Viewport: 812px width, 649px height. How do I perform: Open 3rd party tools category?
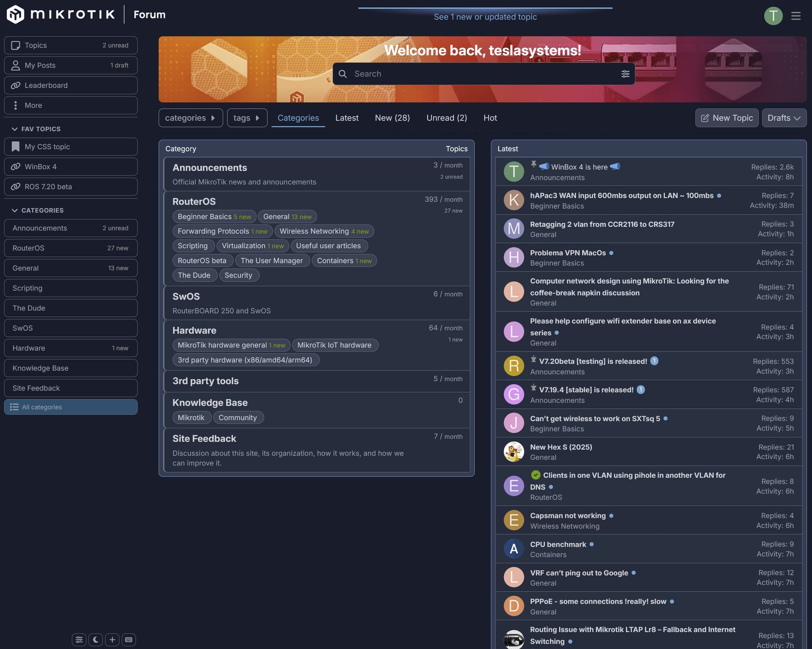click(206, 381)
